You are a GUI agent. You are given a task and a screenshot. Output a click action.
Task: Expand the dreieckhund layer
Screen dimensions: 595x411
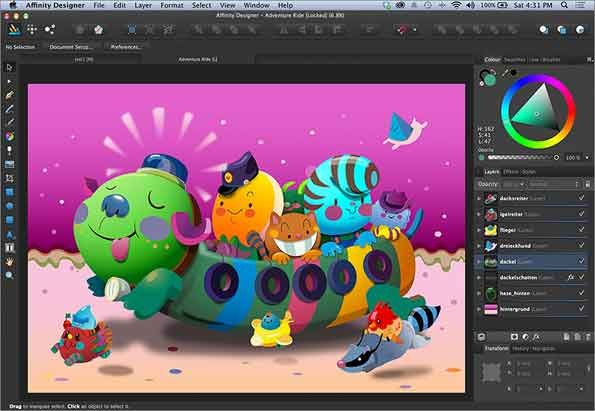click(x=479, y=246)
